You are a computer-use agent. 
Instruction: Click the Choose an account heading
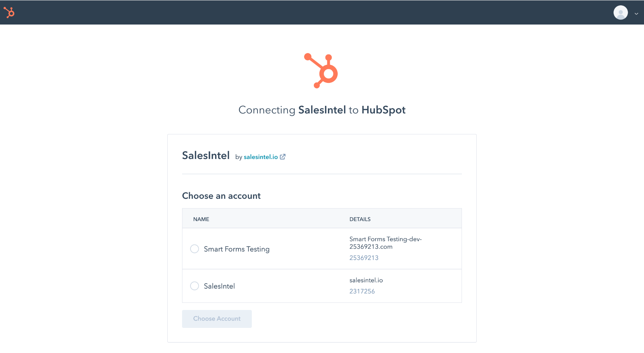(221, 196)
